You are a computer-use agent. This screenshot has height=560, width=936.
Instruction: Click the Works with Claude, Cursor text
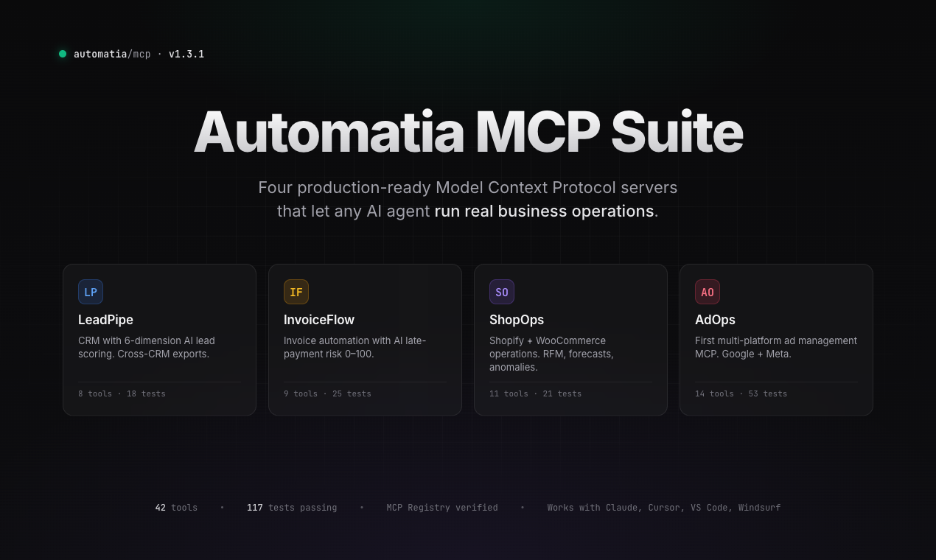(663, 507)
